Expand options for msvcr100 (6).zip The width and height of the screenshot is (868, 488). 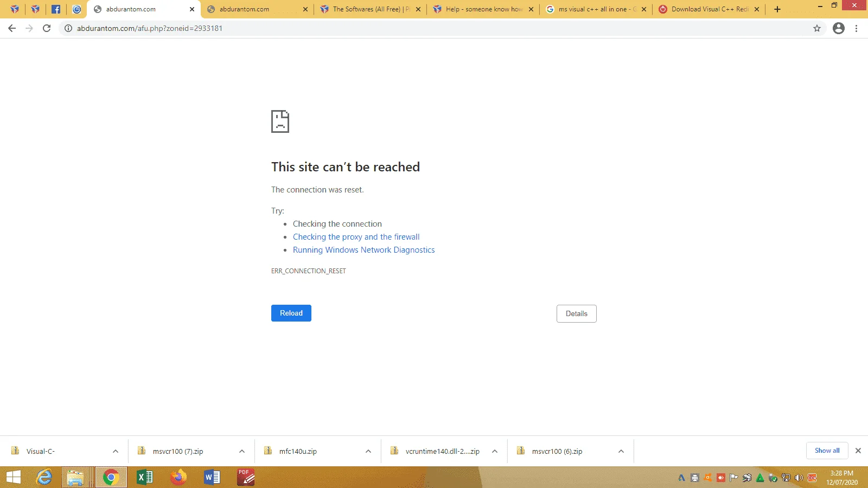coord(621,451)
